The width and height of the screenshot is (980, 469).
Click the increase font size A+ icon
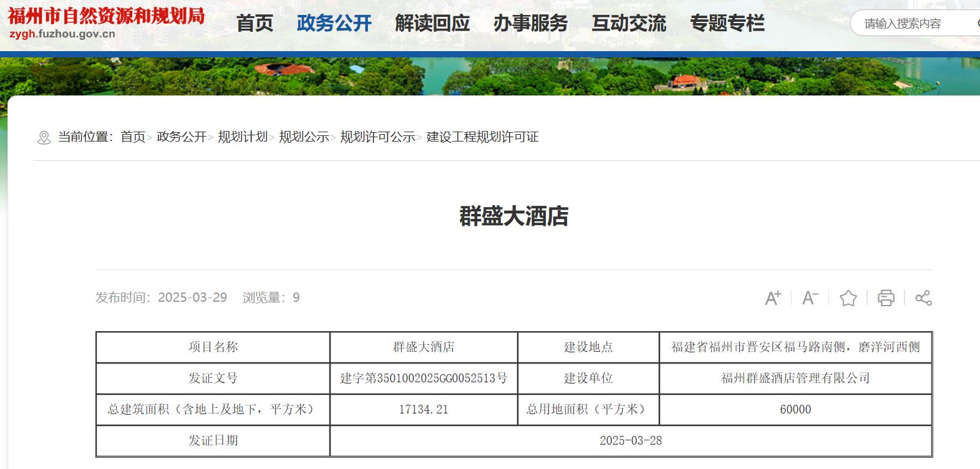click(773, 297)
